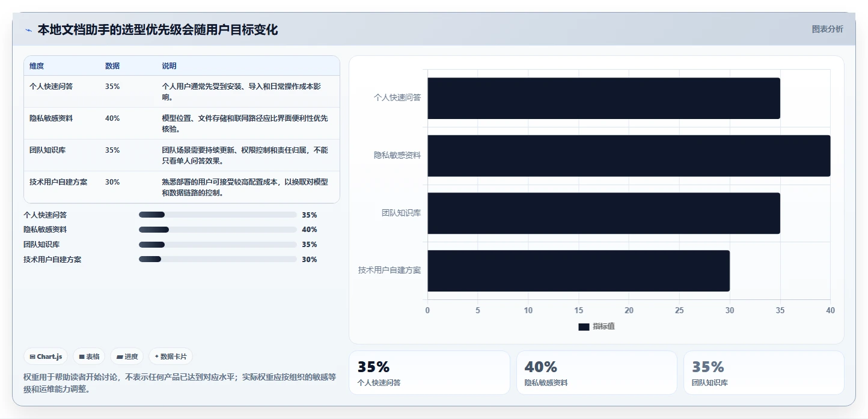Screen dimensions: 868x419
Task: Click the description starting 熟悉部署的用户
Action: (245, 187)
